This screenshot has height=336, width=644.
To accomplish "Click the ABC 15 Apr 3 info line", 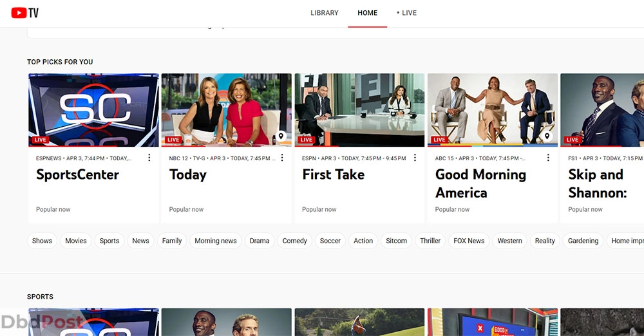I will (480, 158).
